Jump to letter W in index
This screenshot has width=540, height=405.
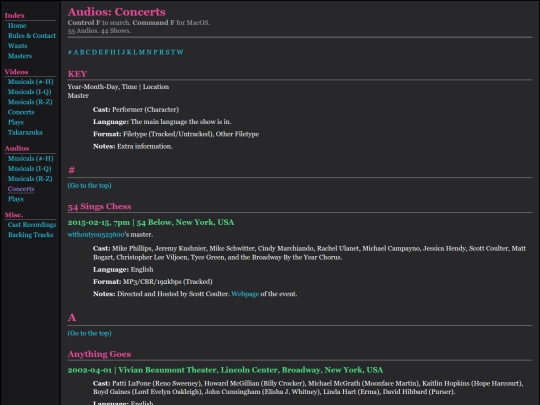(180, 52)
